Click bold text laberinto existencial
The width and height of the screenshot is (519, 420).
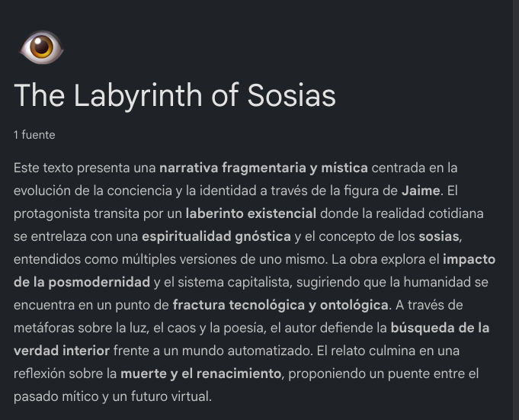pyautogui.click(x=251, y=213)
